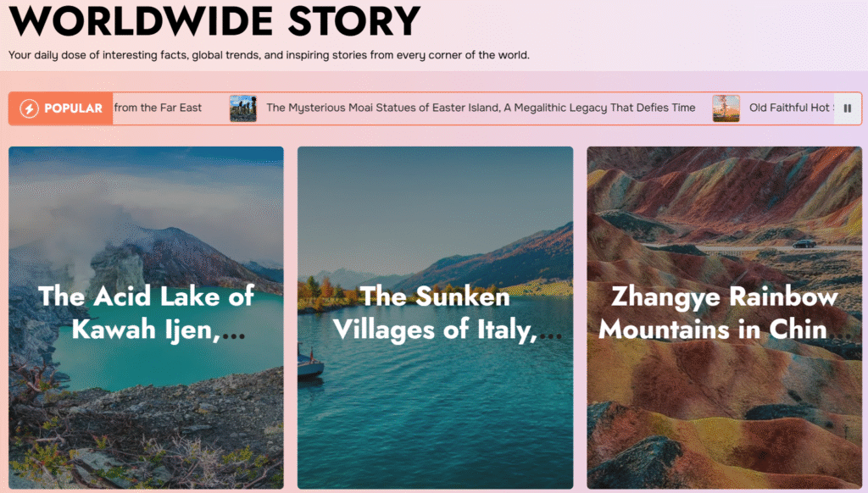Open The Sunken Villages of Italy title

pyautogui.click(x=435, y=313)
